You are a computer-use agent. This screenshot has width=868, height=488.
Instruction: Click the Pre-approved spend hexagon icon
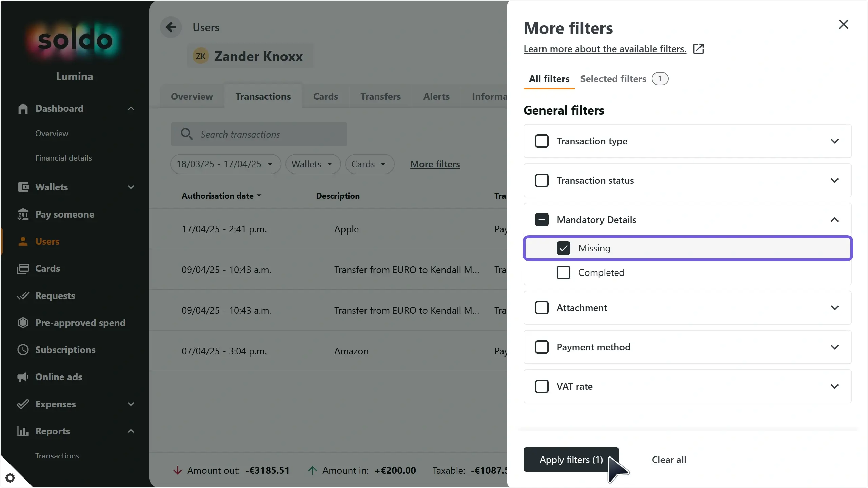pos(23,323)
